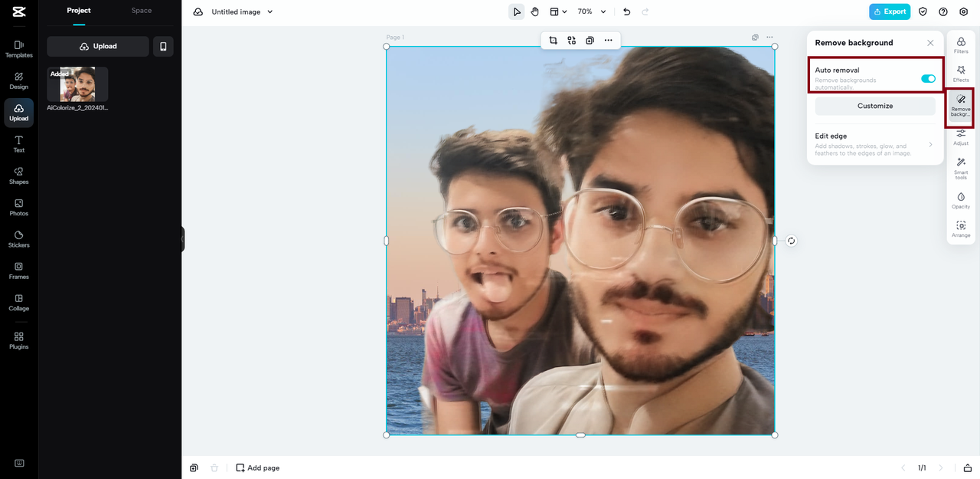Click the Customize button
The height and width of the screenshot is (479, 980).
pyautogui.click(x=875, y=106)
